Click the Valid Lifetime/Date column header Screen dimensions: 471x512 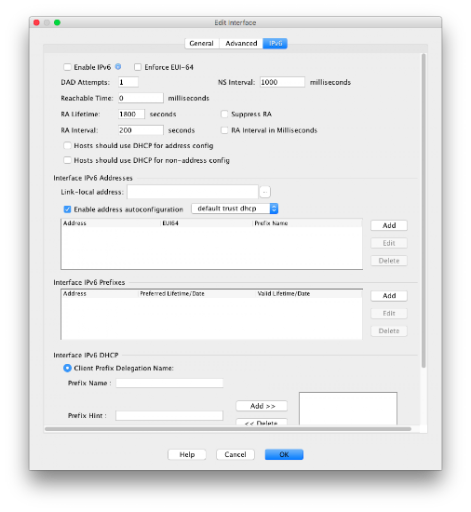[x=309, y=294]
